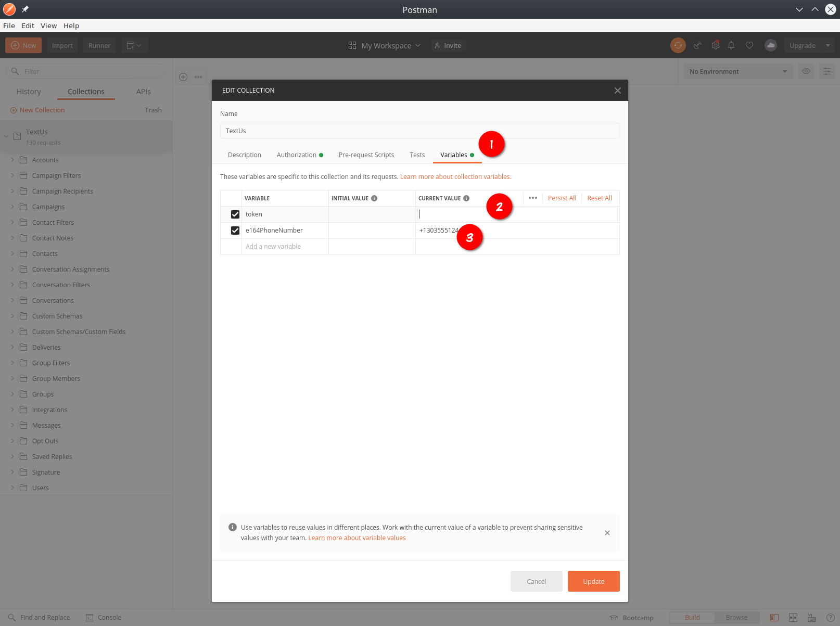This screenshot has width=840, height=626.
Task: Click Reset All link
Action: tap(600, 198)
